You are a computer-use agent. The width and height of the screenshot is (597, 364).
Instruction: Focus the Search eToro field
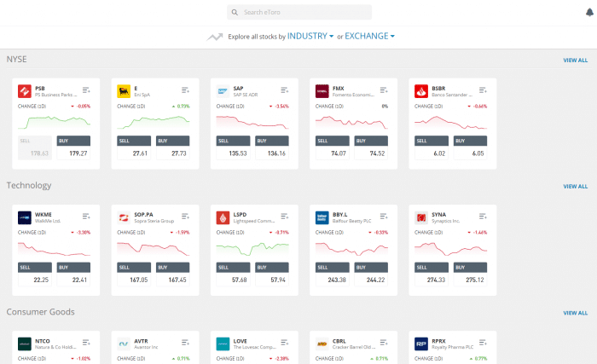pyautogui.click(x=299, y=12)
